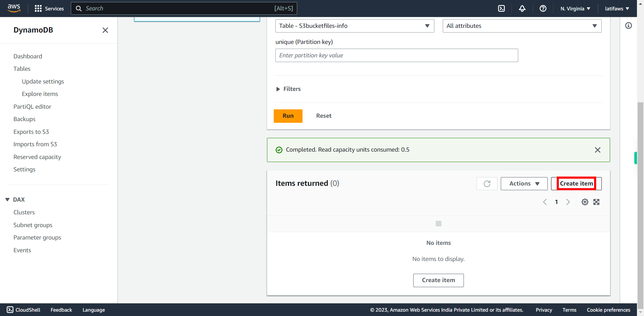The width and height of the screenshot is (644, 316).
Task: Open Tables in the sidebar
Action: [22, 69]
